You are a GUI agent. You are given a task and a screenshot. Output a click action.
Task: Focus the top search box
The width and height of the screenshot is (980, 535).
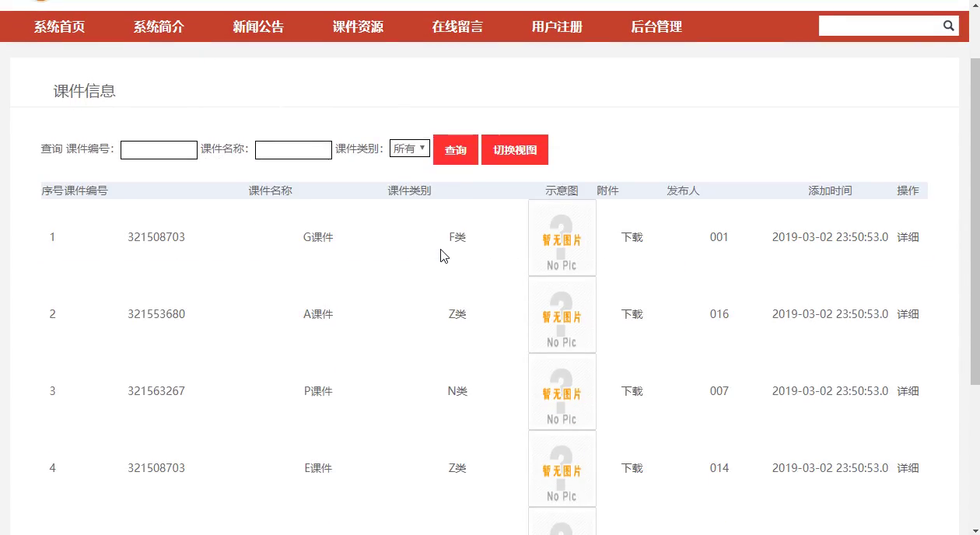[x=879, y=26]
